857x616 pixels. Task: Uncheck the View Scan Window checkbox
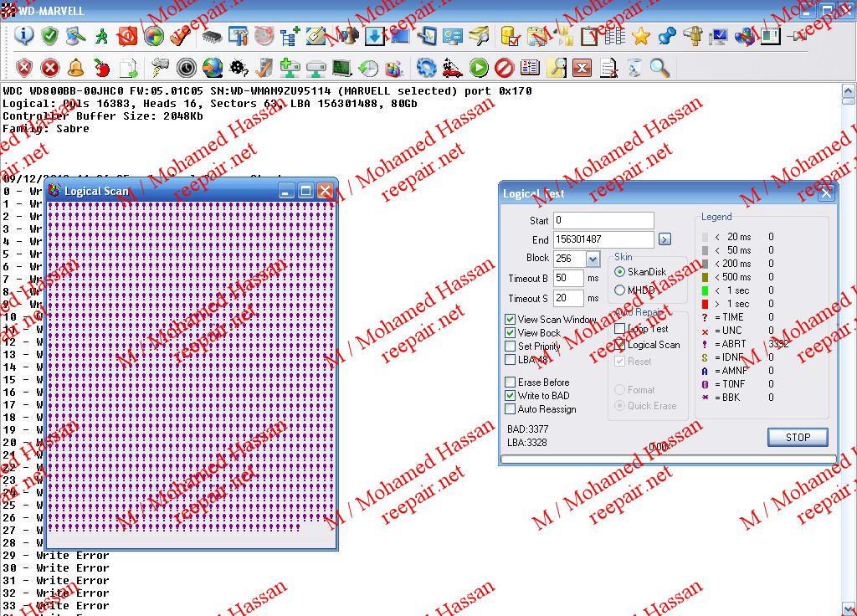[511, 320]
